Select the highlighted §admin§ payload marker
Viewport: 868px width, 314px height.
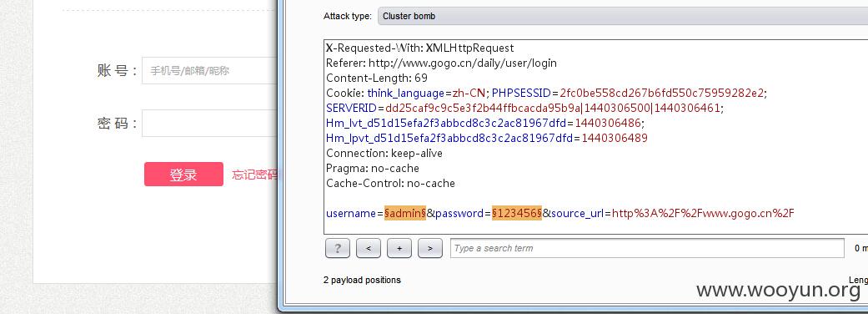[405, 213]
